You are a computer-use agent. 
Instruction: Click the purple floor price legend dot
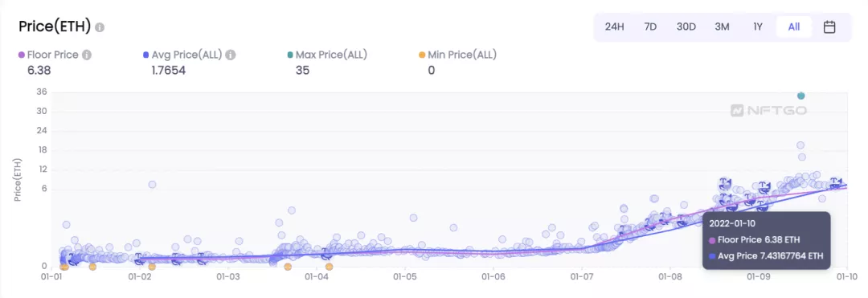22,55
